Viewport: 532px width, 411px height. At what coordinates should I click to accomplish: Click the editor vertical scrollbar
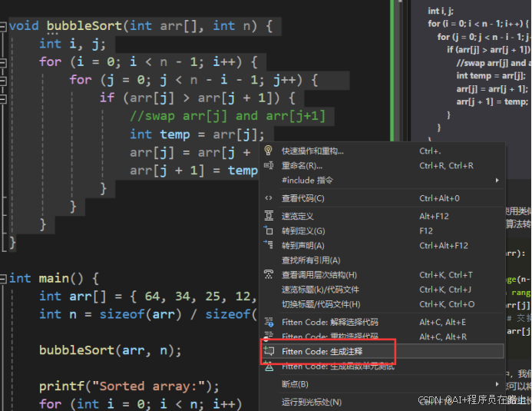401,71
